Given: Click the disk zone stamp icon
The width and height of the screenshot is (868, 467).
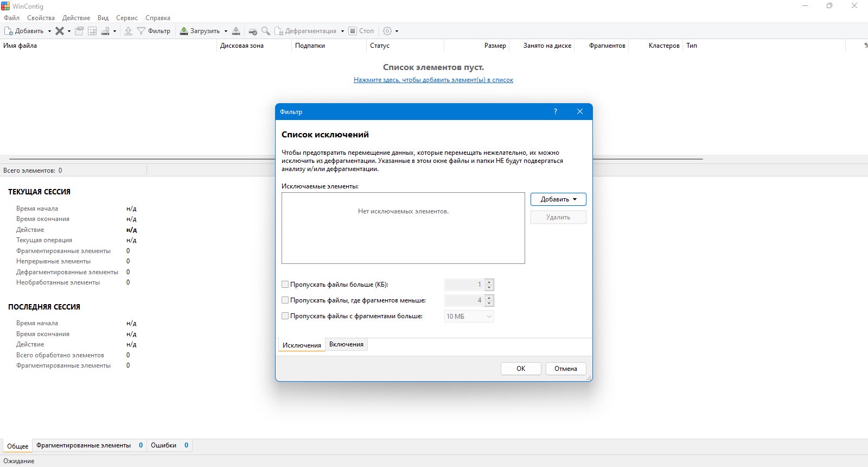Looking at the screenshot, I should click(x=106, y=31).
